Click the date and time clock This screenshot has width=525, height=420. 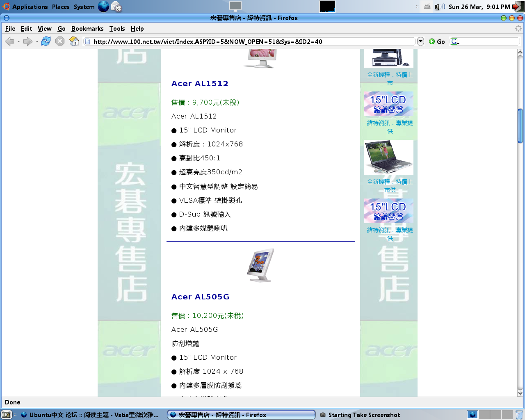479,7
